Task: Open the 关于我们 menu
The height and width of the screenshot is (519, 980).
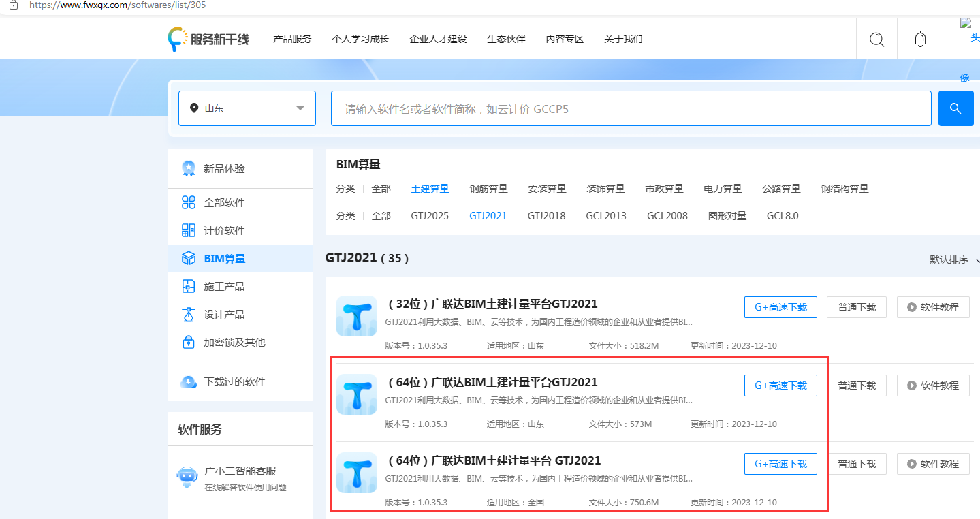Action: point(623,39)
